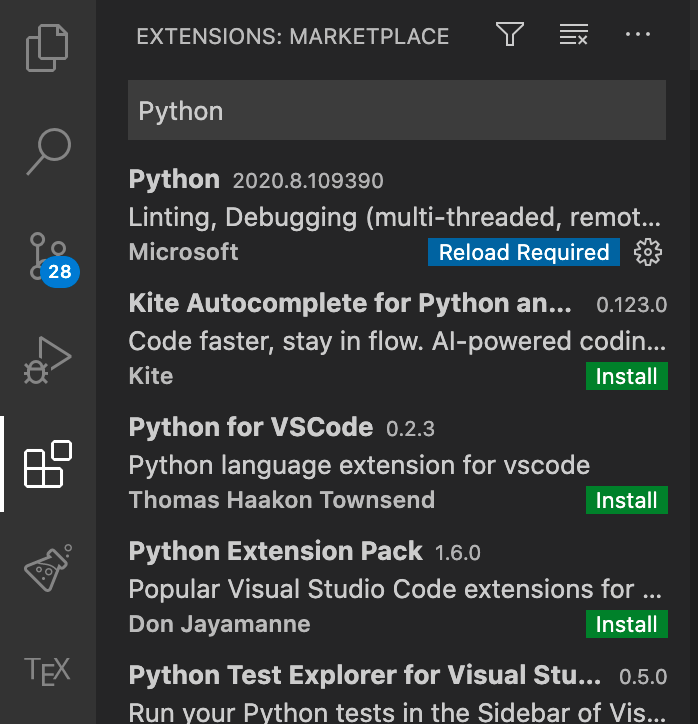Click the Reload Required button
The height and width of the screenshot is (724, 698).
pos(524,252)
